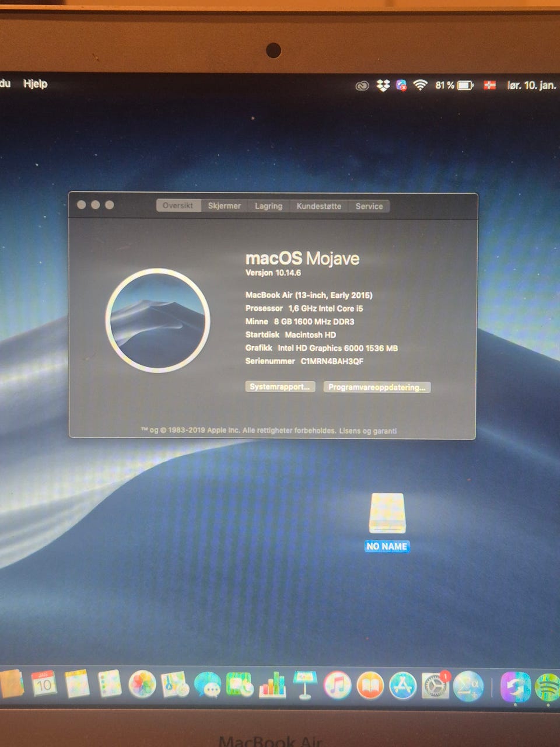
Task: Select the NO NAME drive on desktop
Action: pyautogui.click(x=387, y=521)
